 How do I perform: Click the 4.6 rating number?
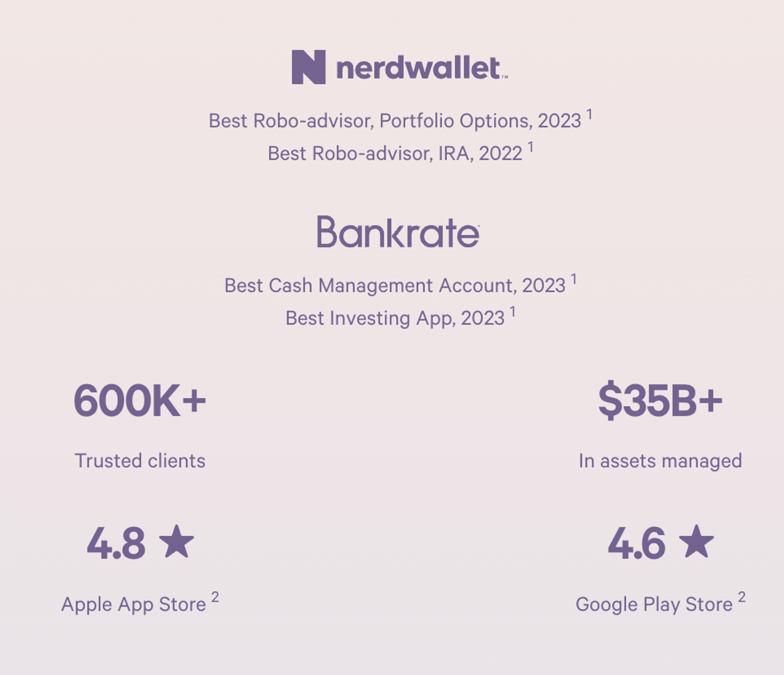point(637,544)
